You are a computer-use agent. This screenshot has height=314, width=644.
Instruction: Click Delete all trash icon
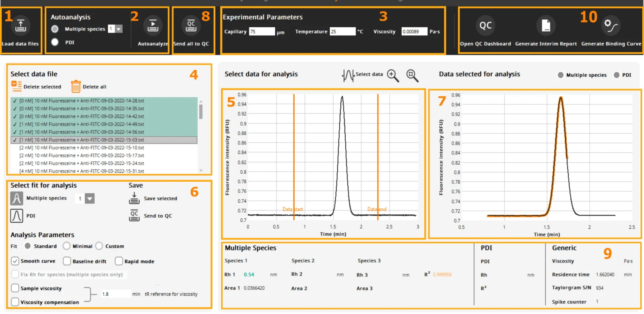(76, 86)
